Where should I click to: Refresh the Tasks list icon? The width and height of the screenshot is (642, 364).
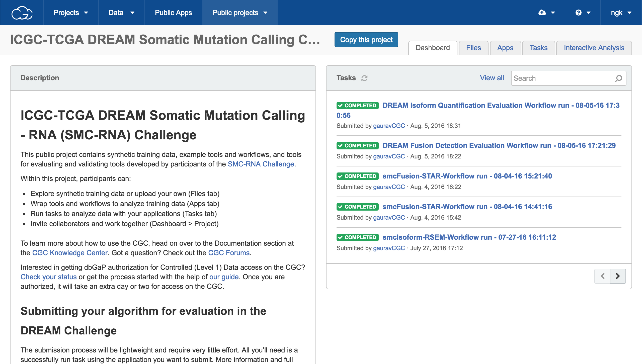point(364,78)
